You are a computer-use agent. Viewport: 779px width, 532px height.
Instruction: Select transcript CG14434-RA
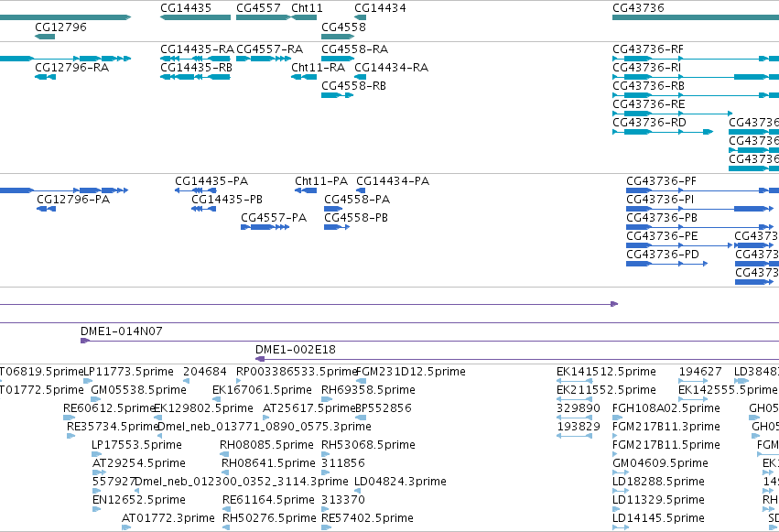pos(360,77)
